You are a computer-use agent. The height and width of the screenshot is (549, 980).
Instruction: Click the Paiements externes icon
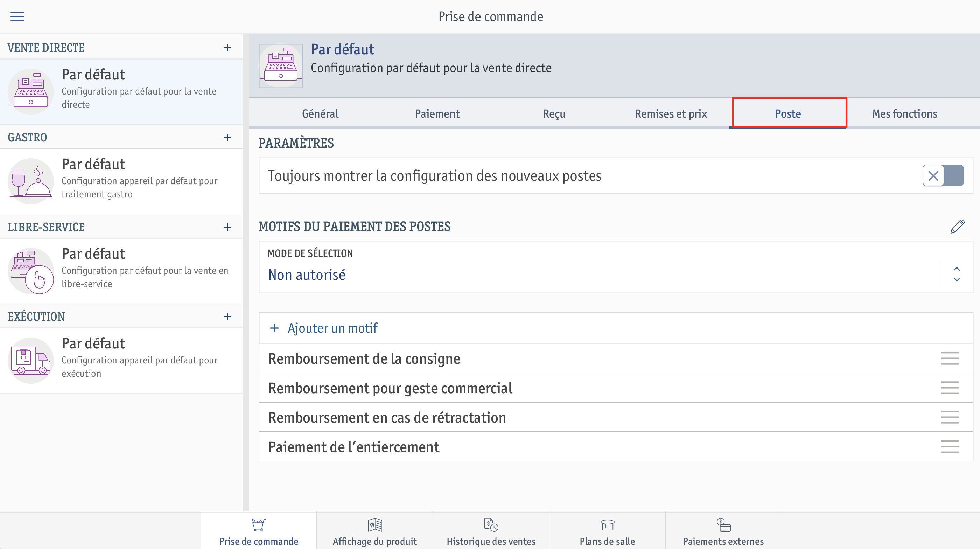coord(723,524)
